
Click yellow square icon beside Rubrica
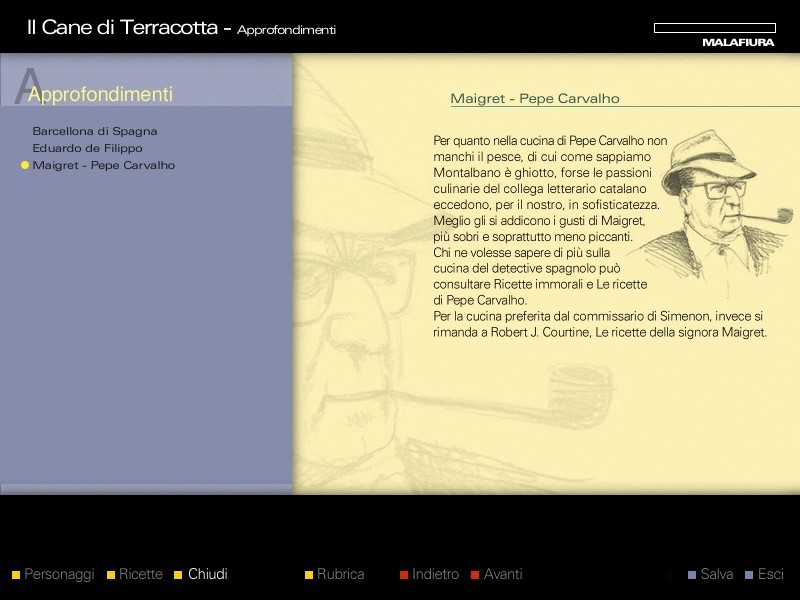tap(309, 575)
